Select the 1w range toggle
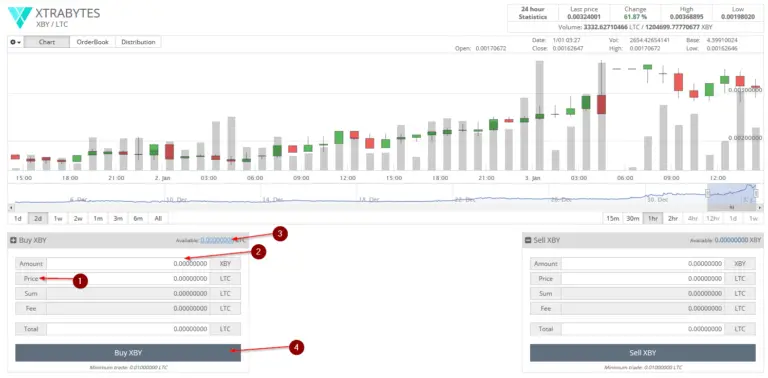The width and height of the screenshot is (768, 378). click(x=58, y=218)
